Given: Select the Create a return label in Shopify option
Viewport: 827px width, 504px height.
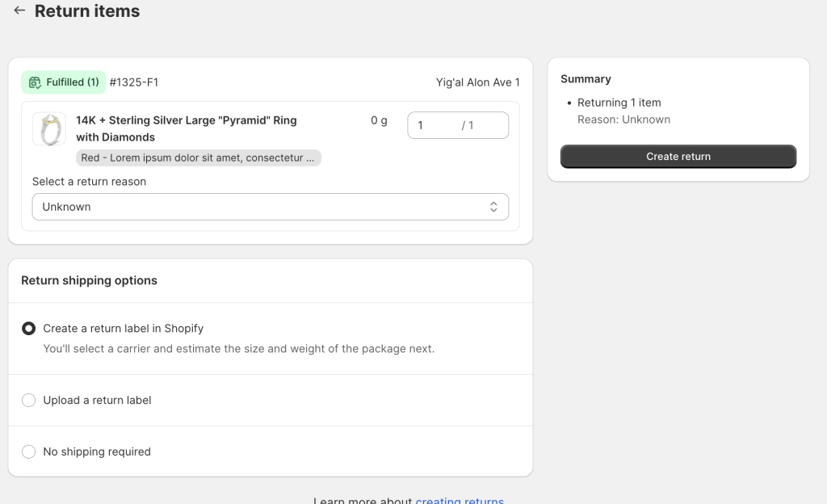Looking at the screenshot, I should [x=28, y=328].
